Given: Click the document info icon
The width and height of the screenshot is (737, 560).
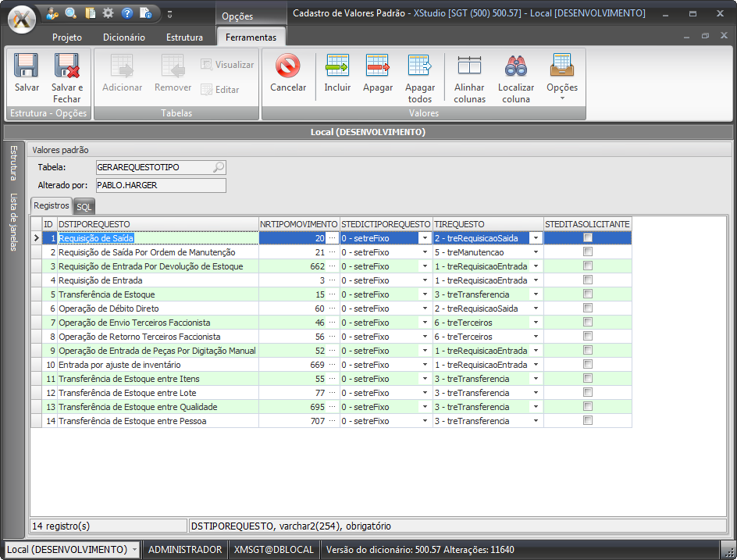Looking at the screenshot, I should click(x=146, y=13).
